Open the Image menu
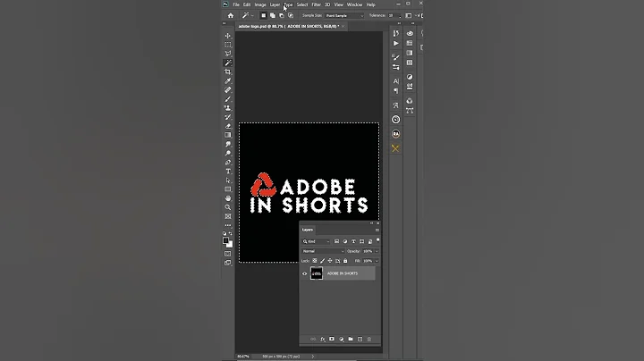644x361 pixels. 260,4
